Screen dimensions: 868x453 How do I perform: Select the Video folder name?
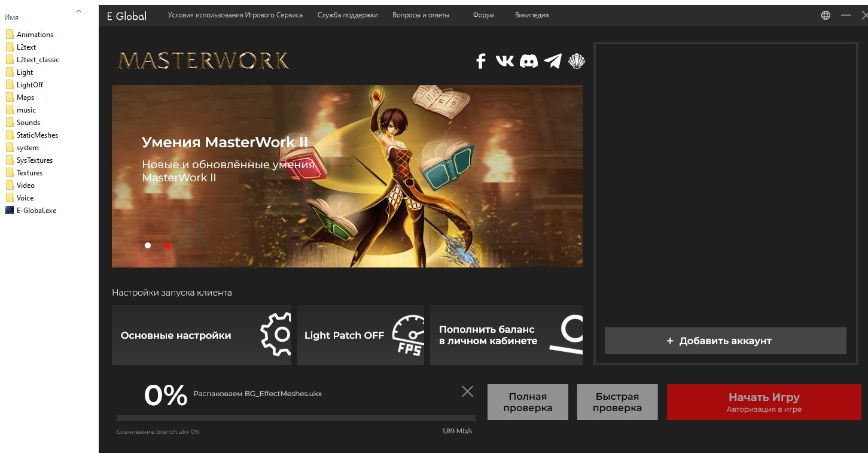click(x=26, y=186)
